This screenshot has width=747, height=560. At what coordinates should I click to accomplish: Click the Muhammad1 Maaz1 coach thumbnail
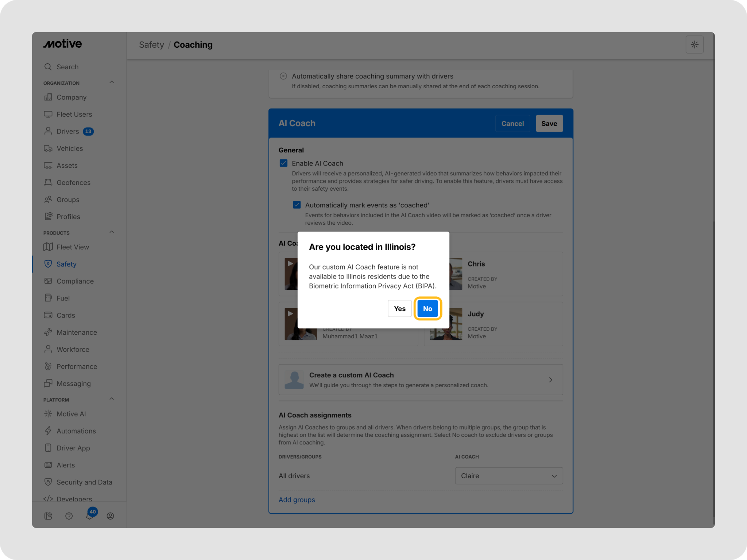tap(301, 324)
